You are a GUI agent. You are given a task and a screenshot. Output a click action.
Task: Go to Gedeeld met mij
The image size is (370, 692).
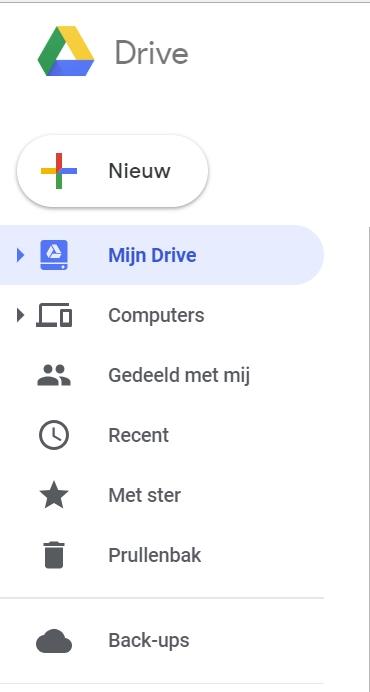tap(179, 376)
